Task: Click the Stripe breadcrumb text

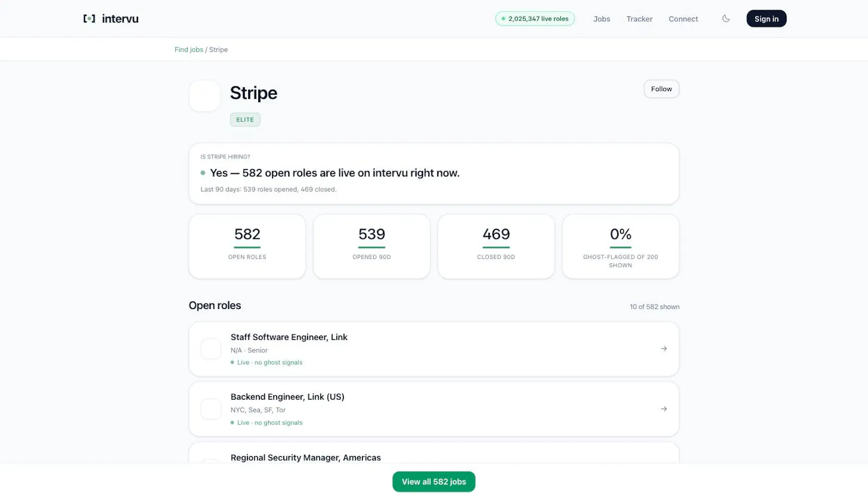Action: (x=219, y=49)
